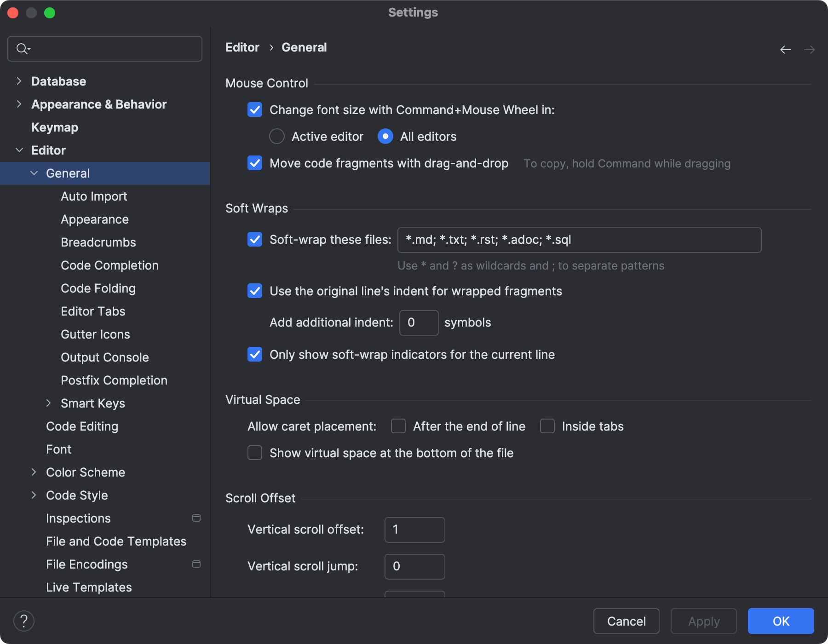Disable Only show soft-wrap indicators for the current line
The image size is (828, 644).
[254, 354]
